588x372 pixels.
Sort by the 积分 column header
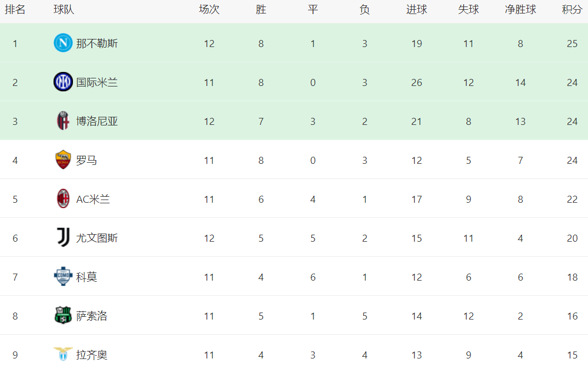click(572, 10)
